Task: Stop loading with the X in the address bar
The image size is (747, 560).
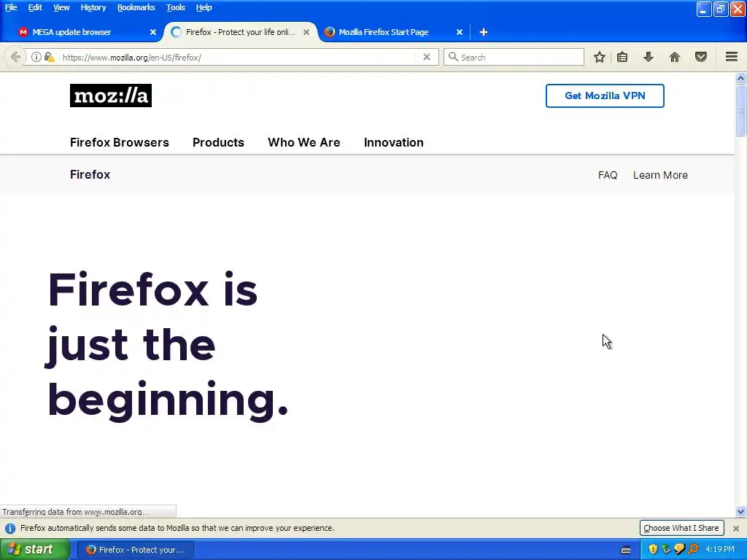Action: coord(427,57)
